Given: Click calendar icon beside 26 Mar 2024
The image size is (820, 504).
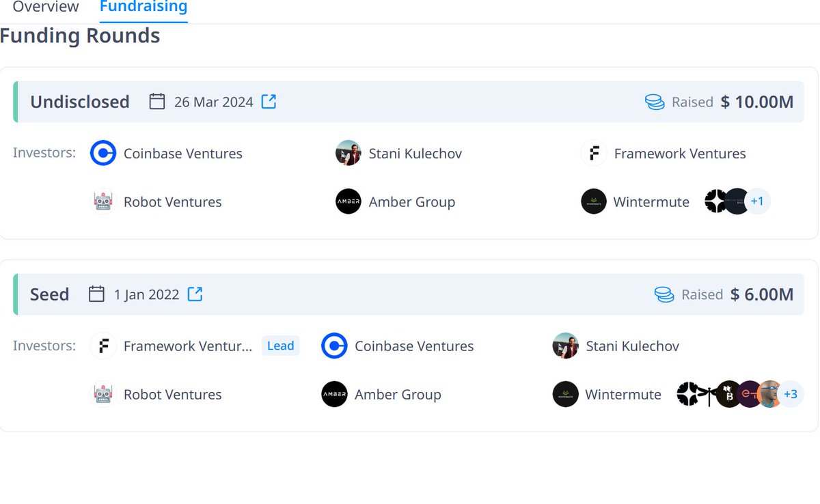Looking at the screenshot, I should (x=157, y=102).
